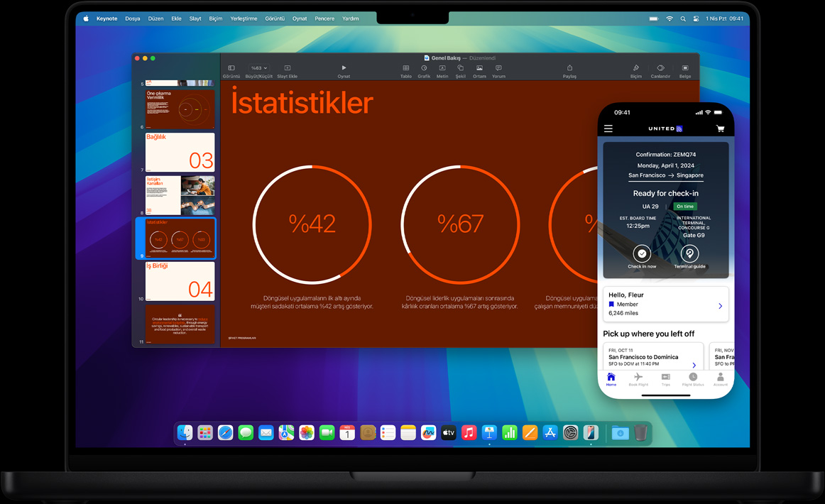Click the İstatistikler title on the slide
The image size is (825, 504).
tap(302, 102)
